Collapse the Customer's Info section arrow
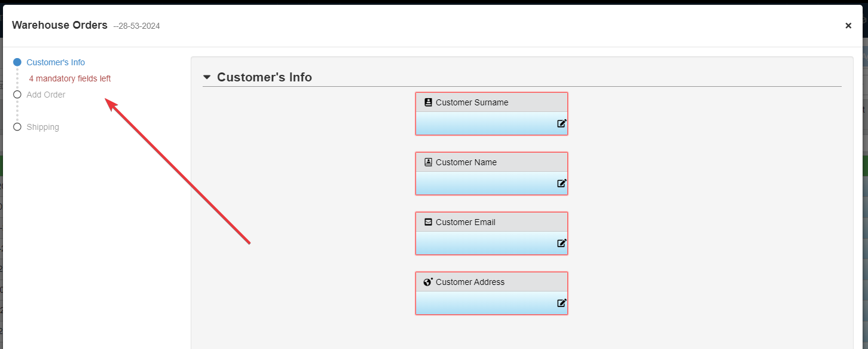The image size is (868, 349). coord(207,77)
